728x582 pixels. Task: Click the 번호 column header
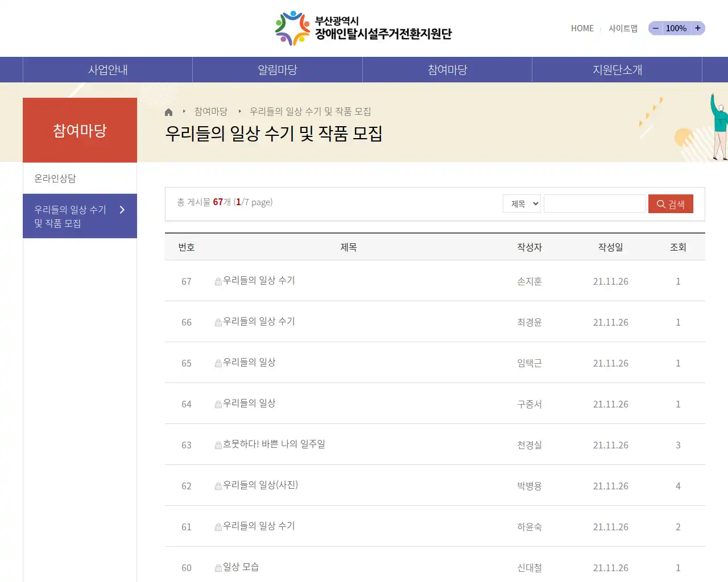[187, 247]
